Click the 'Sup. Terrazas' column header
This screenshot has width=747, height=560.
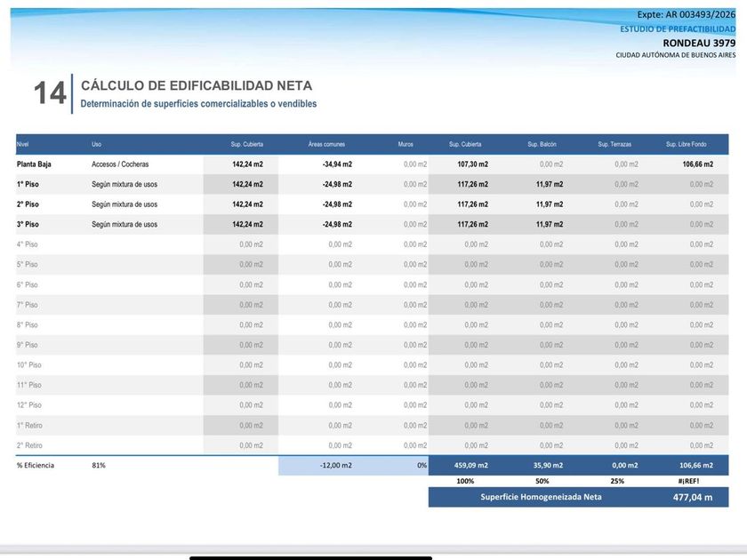[614, 144]
